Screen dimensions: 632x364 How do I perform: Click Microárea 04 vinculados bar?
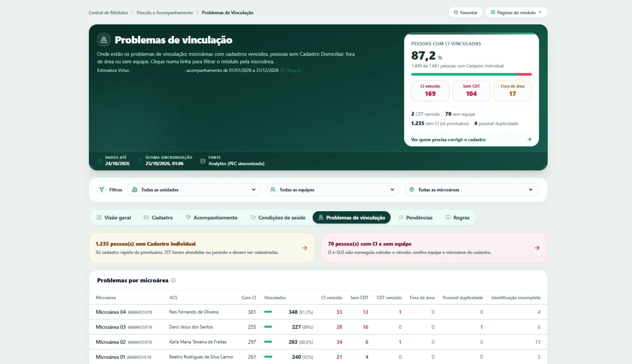[x=268, y=312]
